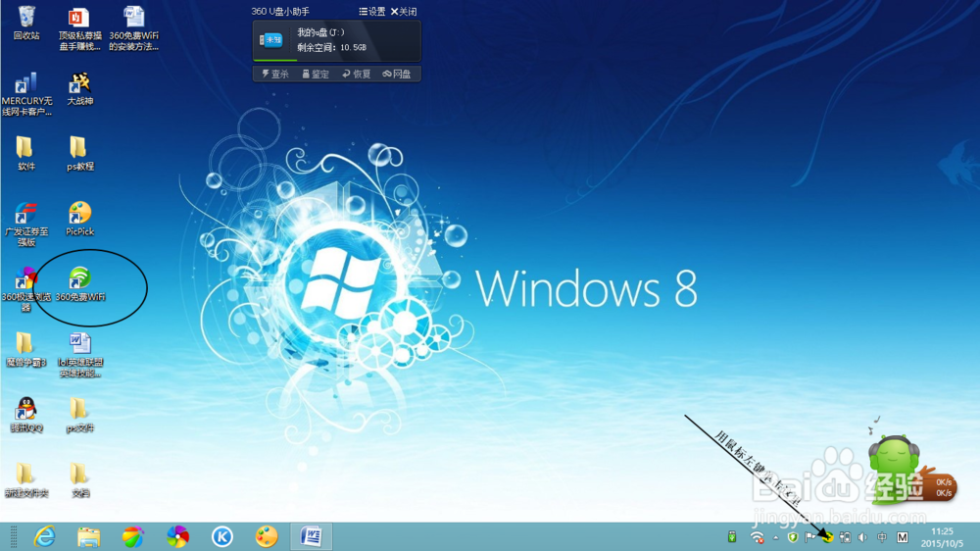Click the green-yellow 360 WiFi tray icon
980x551 pixels.
pos(827,536)
